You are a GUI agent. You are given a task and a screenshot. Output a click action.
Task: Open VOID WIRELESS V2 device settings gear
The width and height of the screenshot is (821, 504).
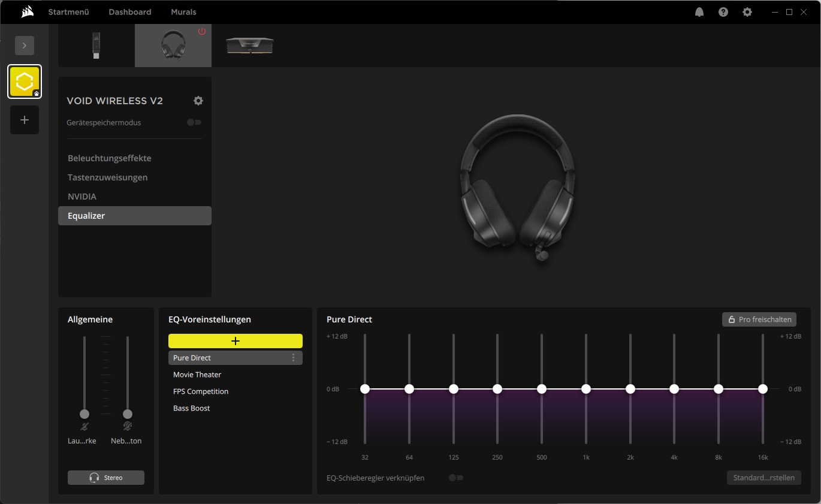point(198,101)
